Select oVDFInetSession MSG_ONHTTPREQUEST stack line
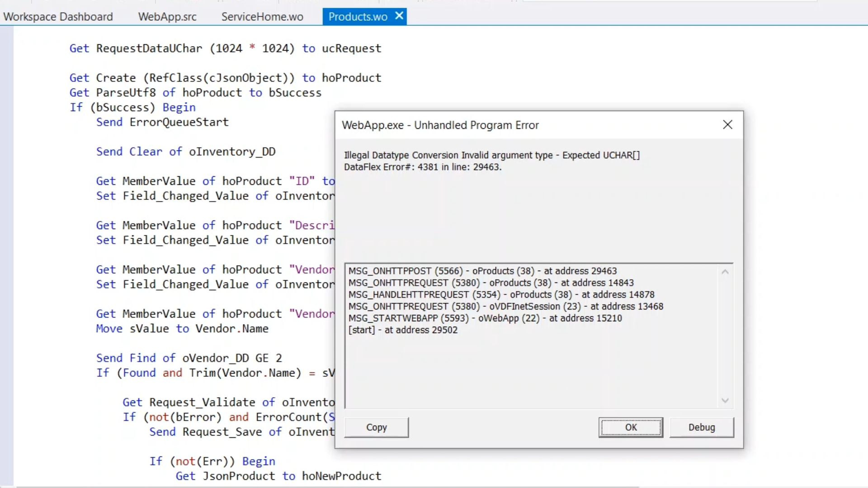 505,306
